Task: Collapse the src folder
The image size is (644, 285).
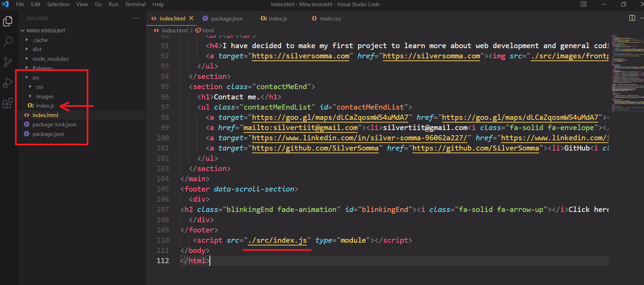Action: tap(36, 78)
